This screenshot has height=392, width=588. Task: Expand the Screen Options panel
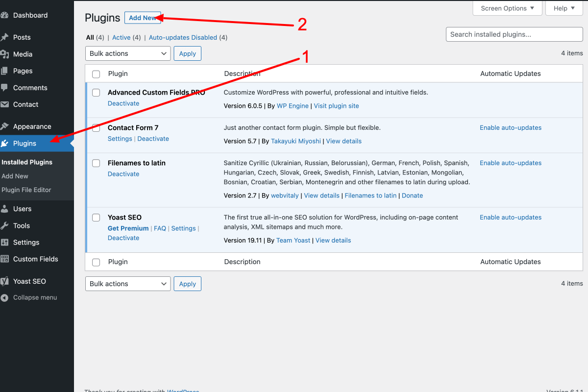pos(507,8)
